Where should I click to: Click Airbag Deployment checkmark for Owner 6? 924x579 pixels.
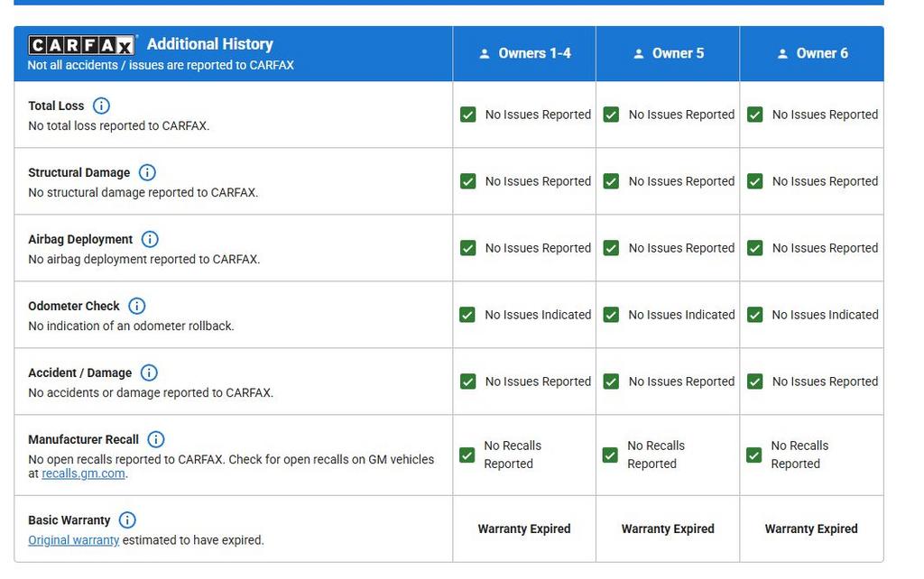coord(755,248)
